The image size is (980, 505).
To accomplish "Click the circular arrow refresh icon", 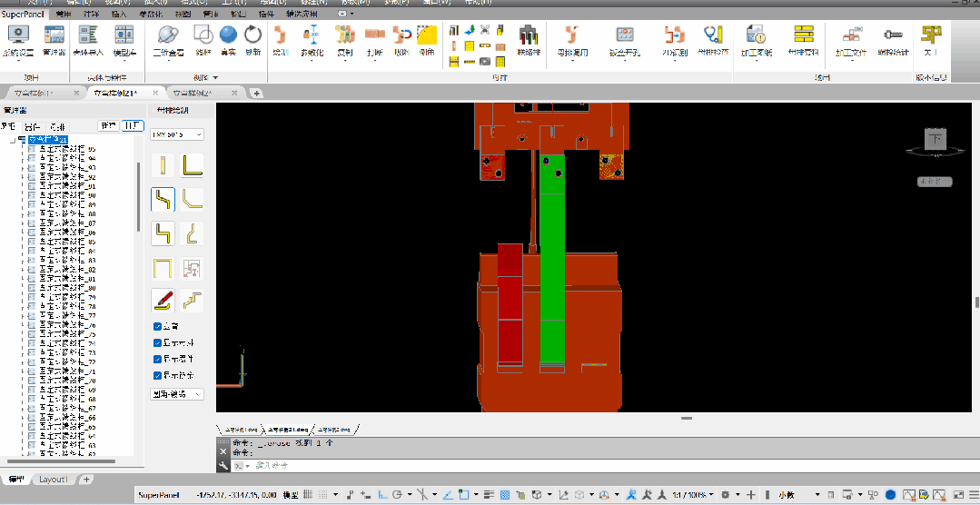I will (252, 35).
